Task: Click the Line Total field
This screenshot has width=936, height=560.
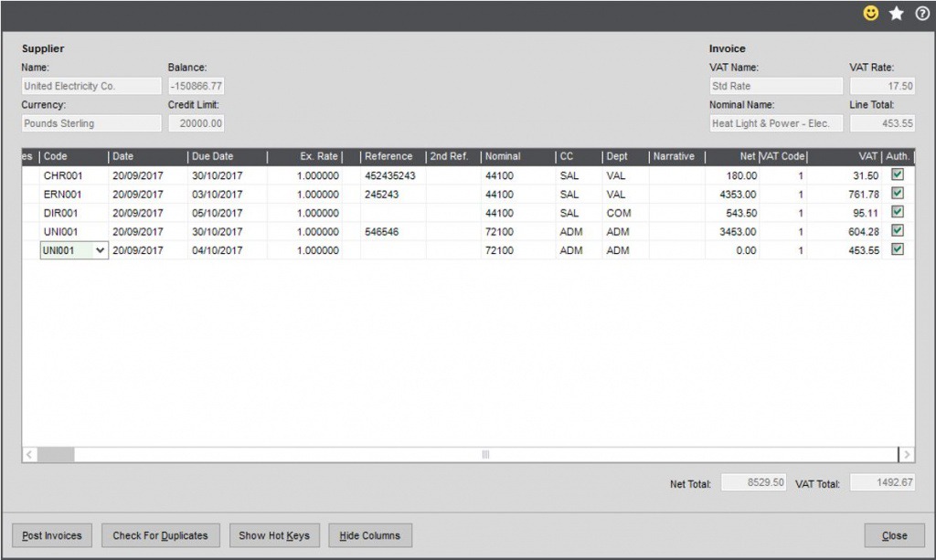Action: [x=882, y=123]
